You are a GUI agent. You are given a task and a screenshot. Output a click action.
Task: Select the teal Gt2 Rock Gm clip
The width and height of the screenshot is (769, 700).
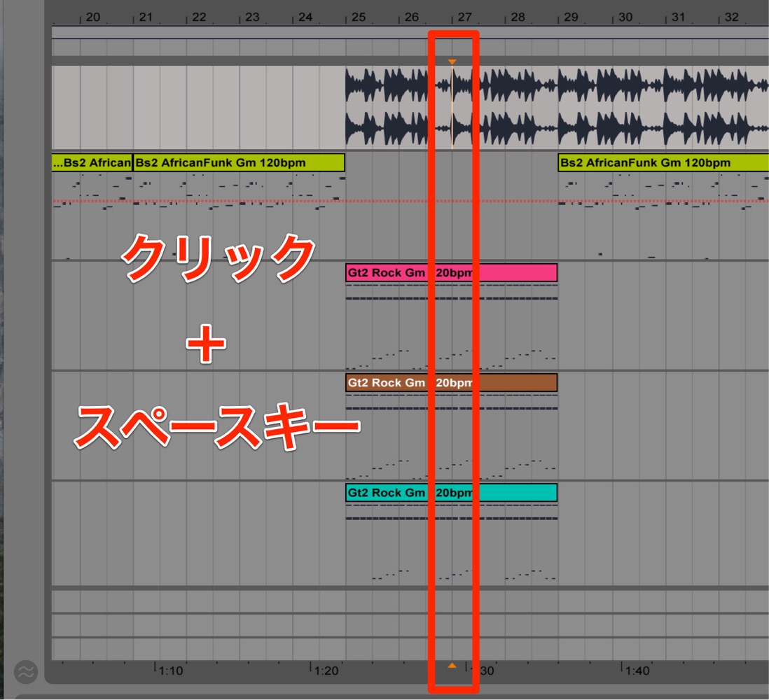(x=451, y=493)
